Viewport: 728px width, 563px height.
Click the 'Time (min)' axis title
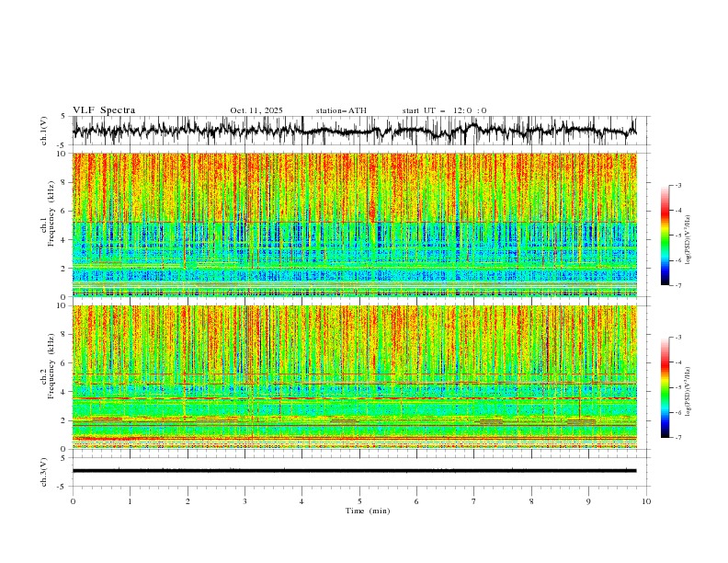coord(368,511)
